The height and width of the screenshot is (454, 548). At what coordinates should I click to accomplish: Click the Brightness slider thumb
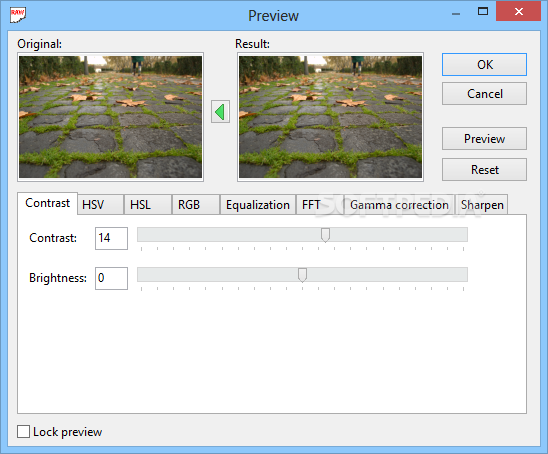tap(302, 275)
